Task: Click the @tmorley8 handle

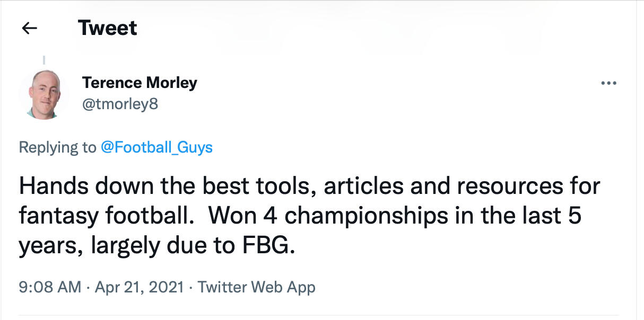Action: pyautogui.click(x=120, y=104)
